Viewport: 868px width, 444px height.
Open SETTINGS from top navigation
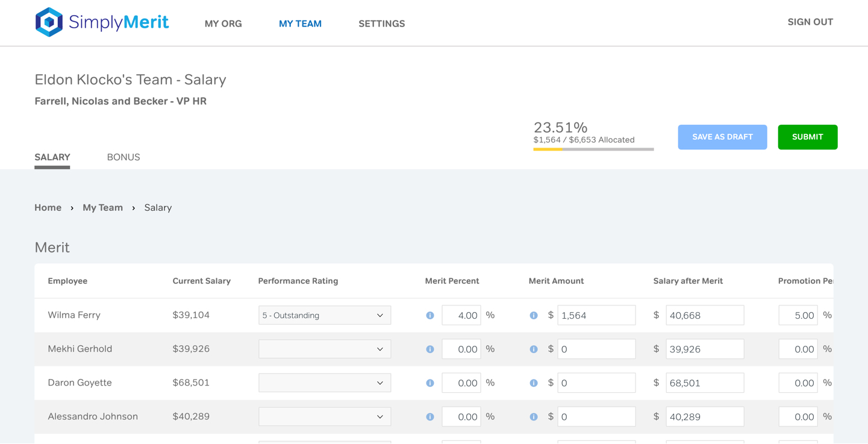tap(382, 23)
